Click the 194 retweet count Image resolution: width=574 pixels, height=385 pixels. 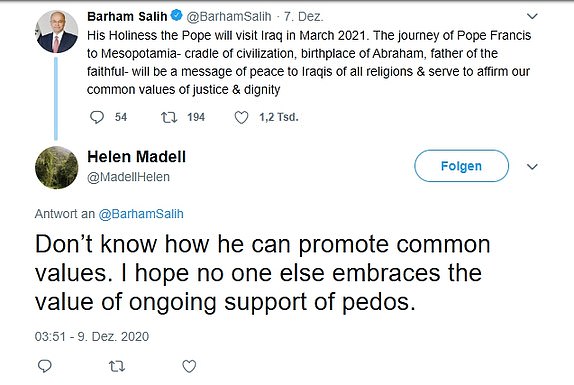click(x=196, y=117)
